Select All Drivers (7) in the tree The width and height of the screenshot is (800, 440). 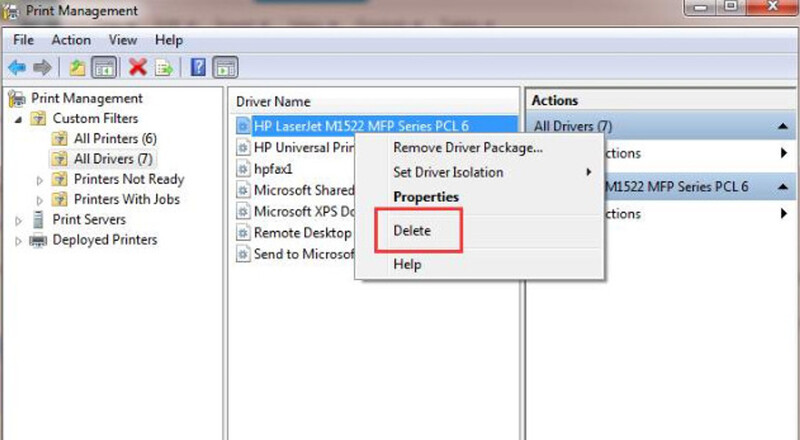(x=113, y=159)
